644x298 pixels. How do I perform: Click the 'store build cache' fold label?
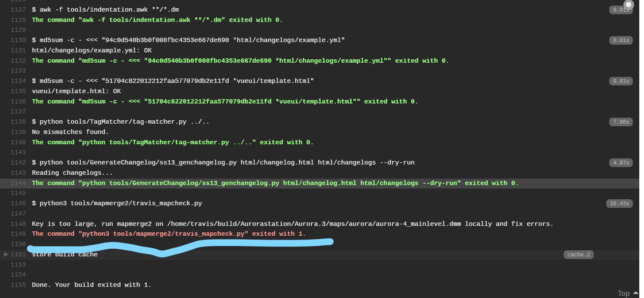[x=65, y=255]
